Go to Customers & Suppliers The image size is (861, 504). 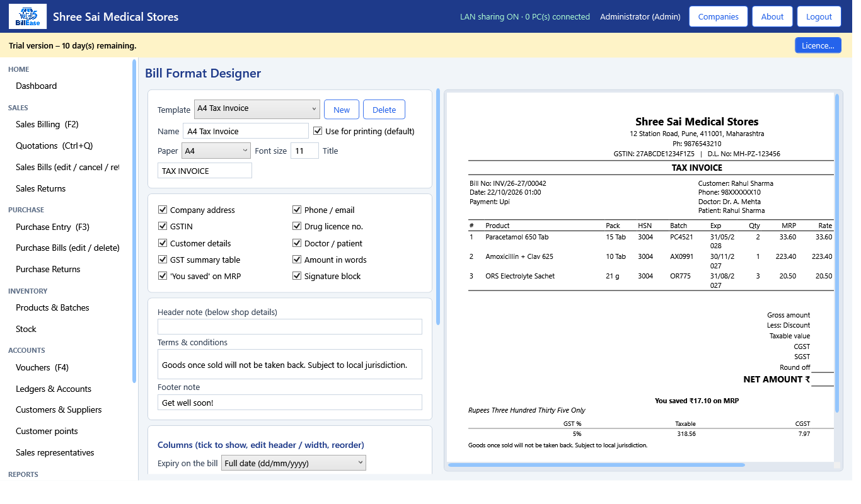point(59,409)
